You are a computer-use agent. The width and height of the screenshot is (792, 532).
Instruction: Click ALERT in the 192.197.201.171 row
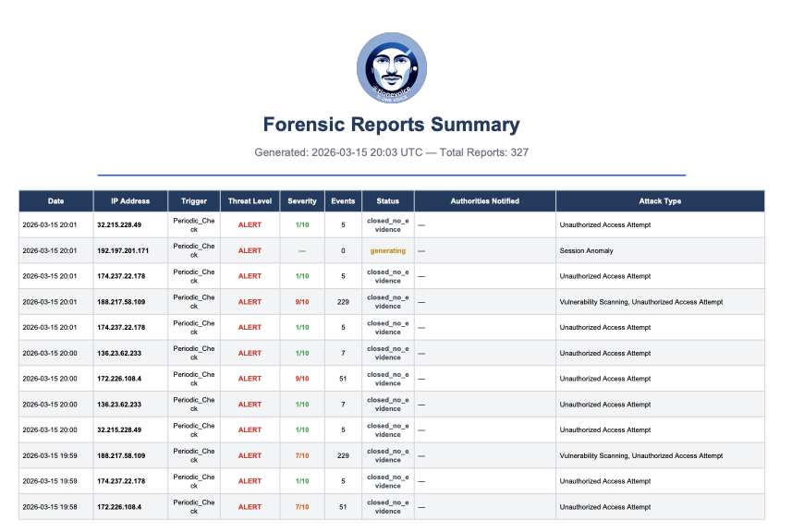[x=250, y=250]
